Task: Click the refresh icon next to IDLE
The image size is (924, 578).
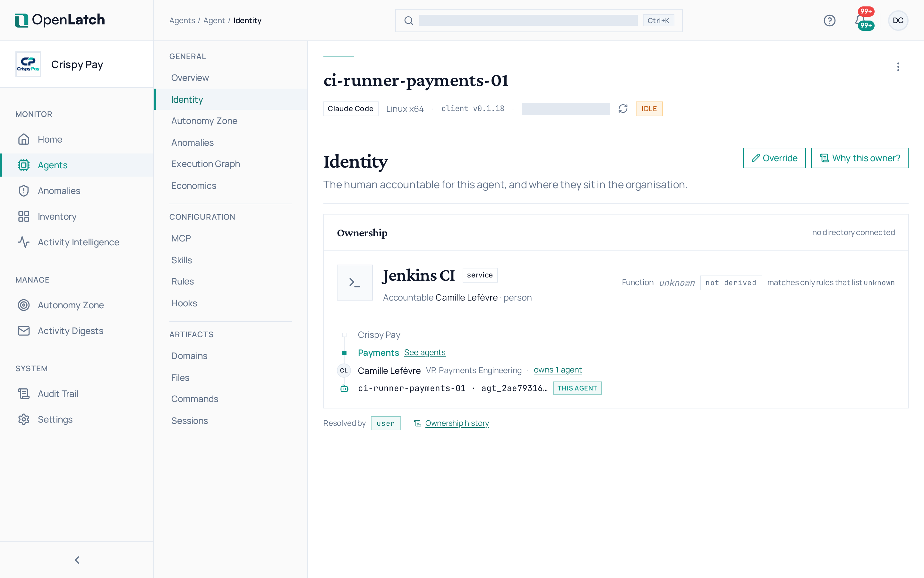Action: [x=623, y=109]
